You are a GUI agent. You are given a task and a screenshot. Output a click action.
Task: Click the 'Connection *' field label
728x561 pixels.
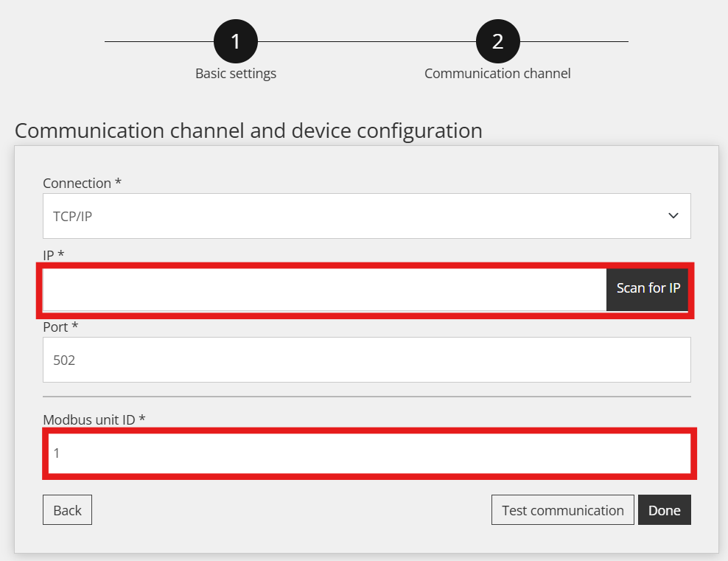[x=83, y=183]
